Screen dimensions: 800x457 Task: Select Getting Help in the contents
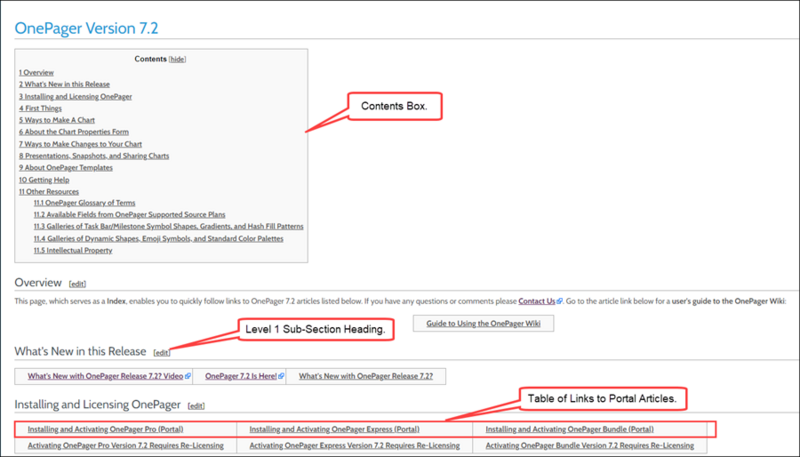44,180
